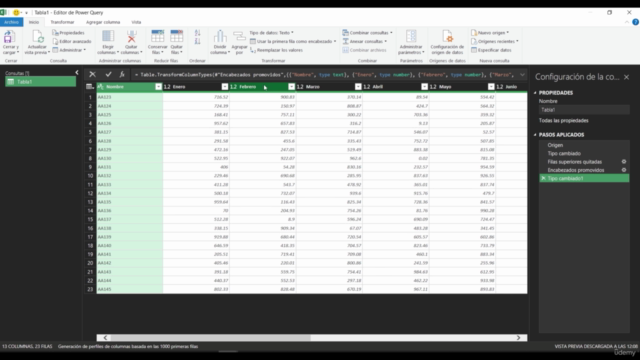
Task: Collapse the PASOS APLICADOS section
Action: coord(535,135)
